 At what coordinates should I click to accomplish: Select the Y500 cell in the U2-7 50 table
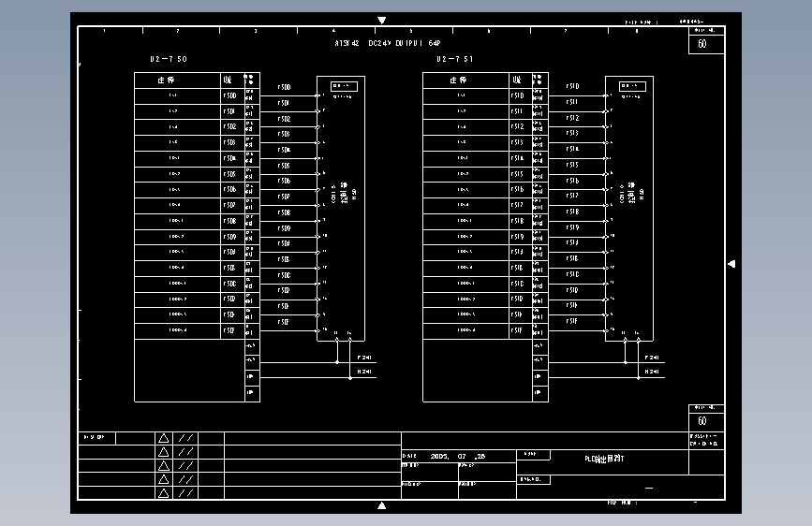click(x=230, y=95)
